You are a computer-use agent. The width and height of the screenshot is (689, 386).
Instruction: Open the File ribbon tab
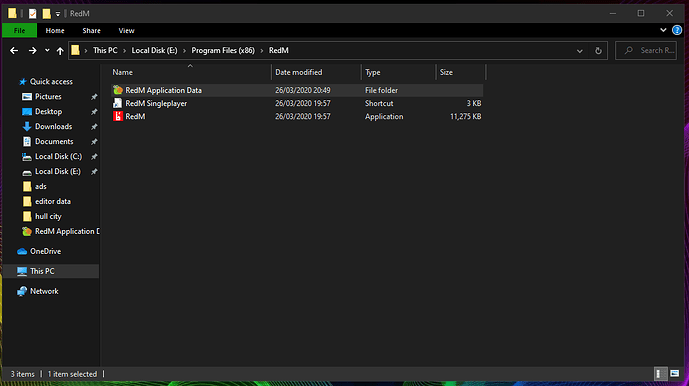click(x=19, y=30)
